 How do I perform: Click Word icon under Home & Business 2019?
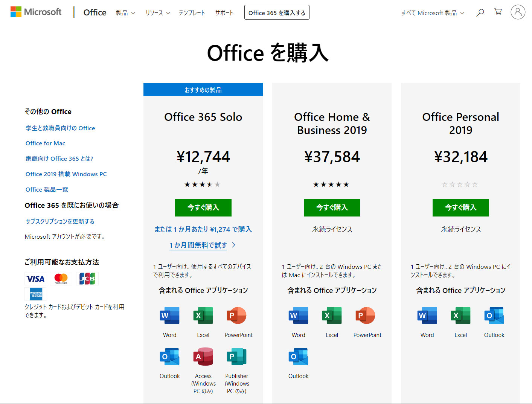[x=299, y=316]
